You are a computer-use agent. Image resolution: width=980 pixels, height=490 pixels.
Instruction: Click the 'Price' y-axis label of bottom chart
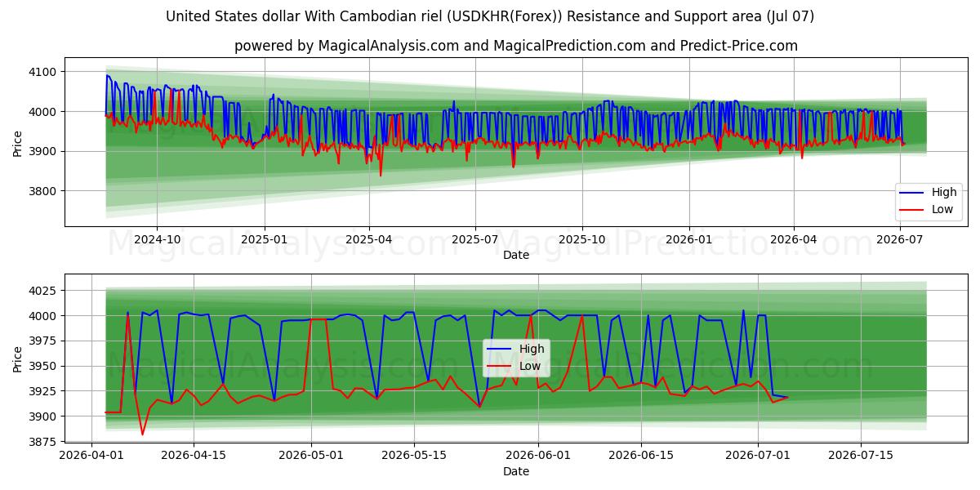coord(18,359)
